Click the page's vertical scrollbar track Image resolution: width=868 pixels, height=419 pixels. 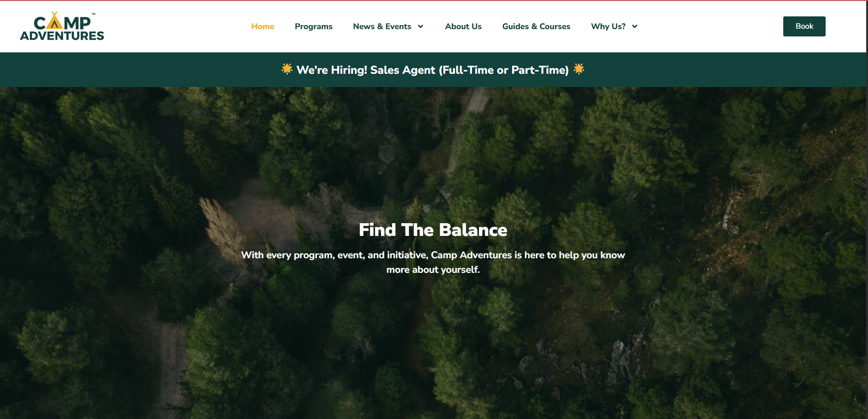pyautogui.click(x=867, y=209)
